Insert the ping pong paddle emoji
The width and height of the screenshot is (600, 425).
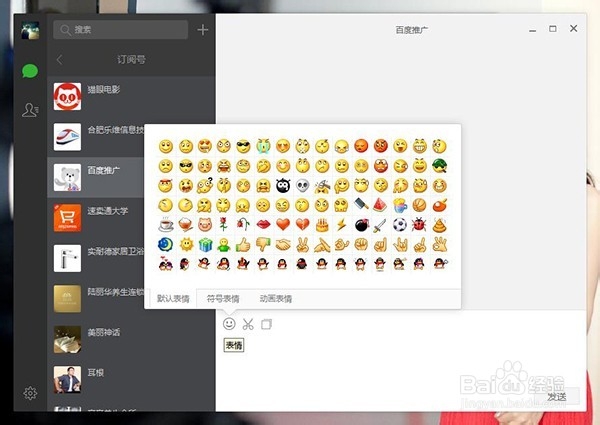point(440,205)
